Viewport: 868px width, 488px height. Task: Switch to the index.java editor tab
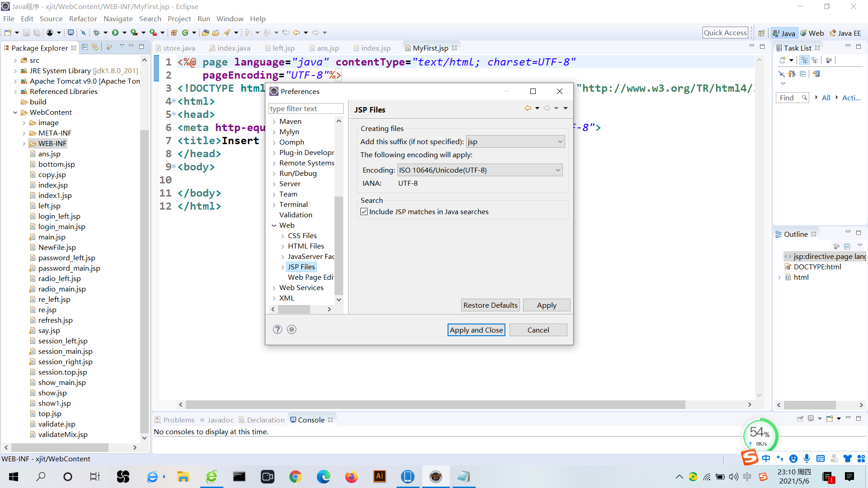point(233,48)
